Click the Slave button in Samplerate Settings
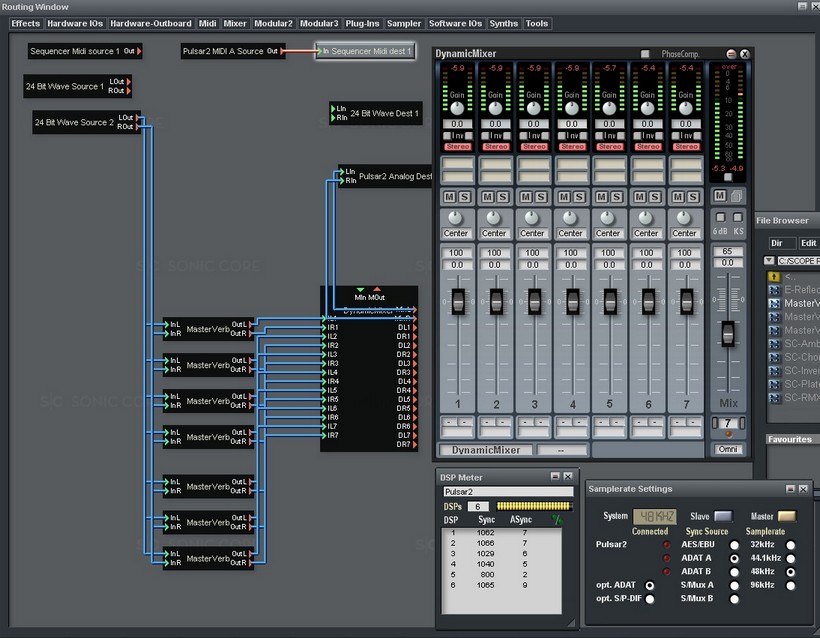The width and height of the screenshot is (820, 638). tap(723, 516)
